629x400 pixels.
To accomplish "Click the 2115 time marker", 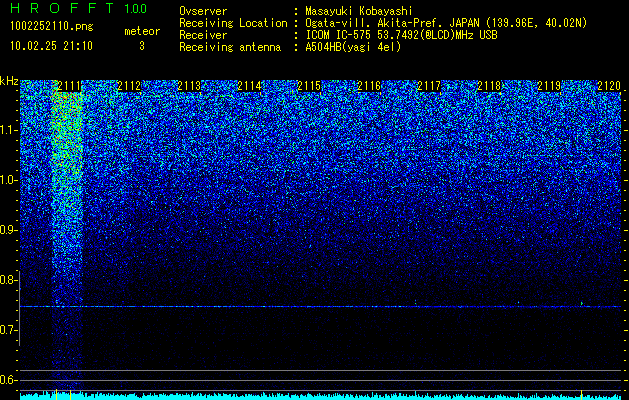I will click(x=309, y=86).
